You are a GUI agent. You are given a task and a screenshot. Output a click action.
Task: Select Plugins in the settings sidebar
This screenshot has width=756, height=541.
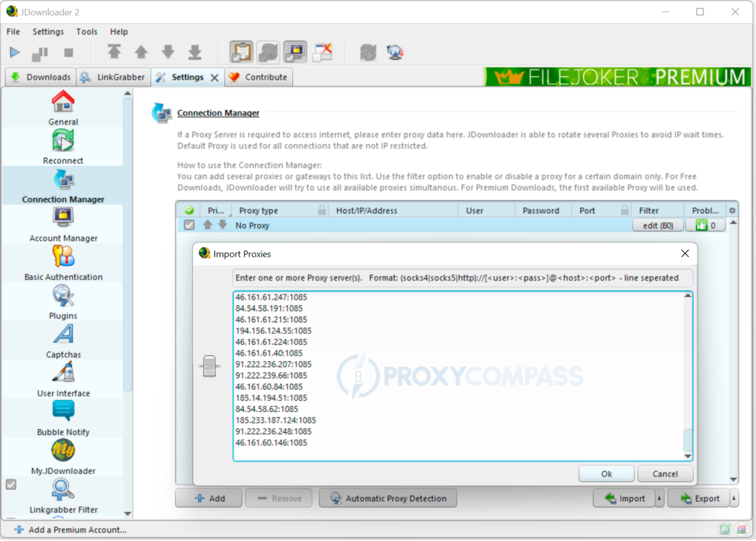[x=63, y=302]
